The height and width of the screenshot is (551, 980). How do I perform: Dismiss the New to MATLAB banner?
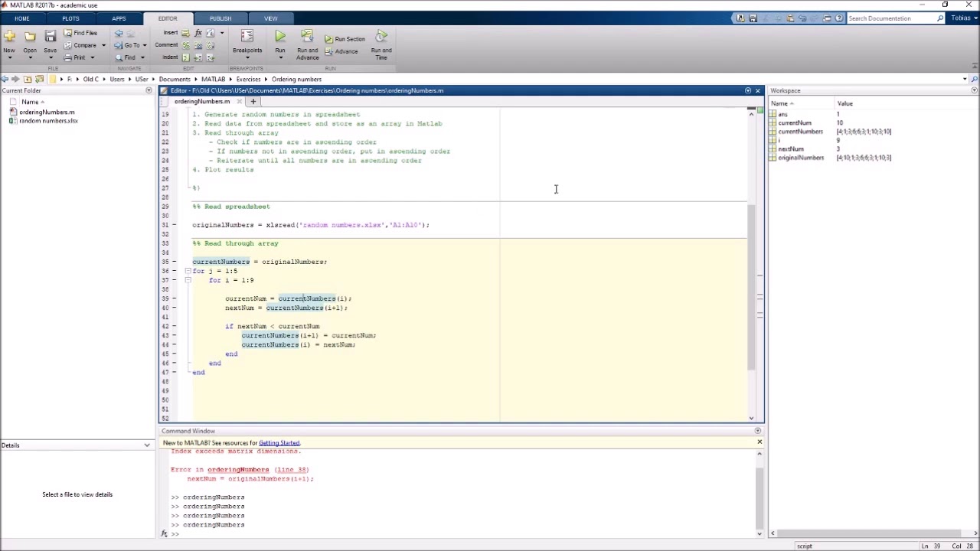coord(759,442)
